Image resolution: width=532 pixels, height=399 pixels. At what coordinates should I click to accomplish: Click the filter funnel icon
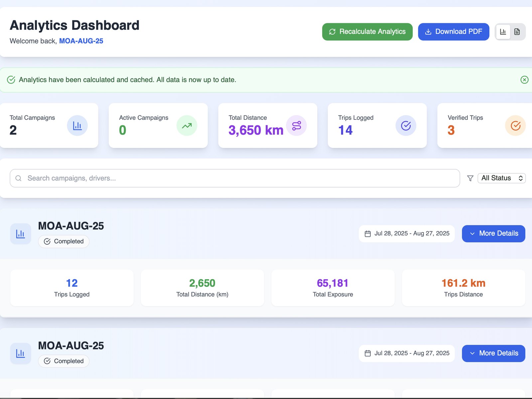pyautogui.click(x=470, y=178)
